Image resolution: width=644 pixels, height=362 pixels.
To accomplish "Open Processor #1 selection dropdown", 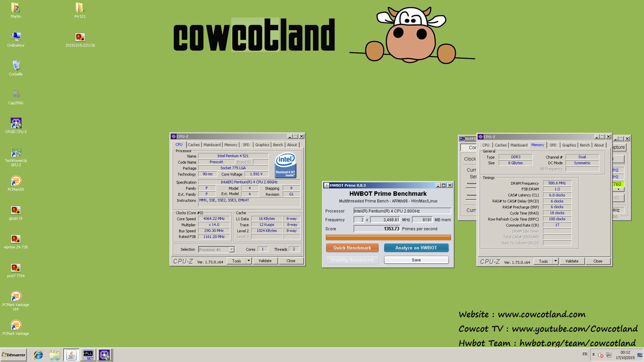I will tap(231, 250).
